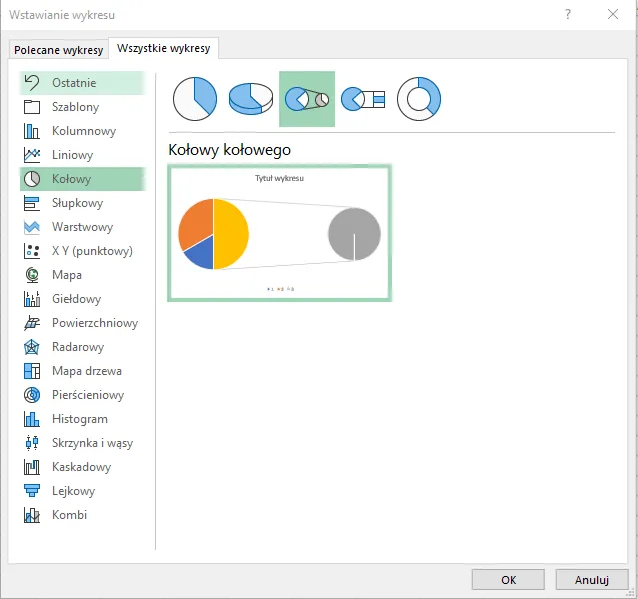The image size is (638, 599).
Task: Select the Liniowy chart type
Action: tap(72, 155)
